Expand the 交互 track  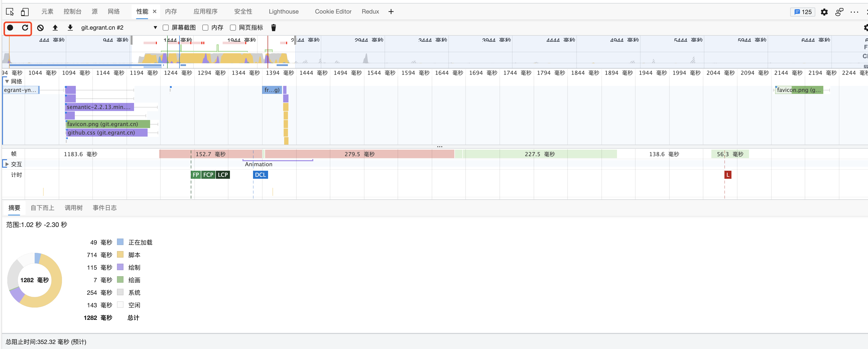tap(7, 164)
